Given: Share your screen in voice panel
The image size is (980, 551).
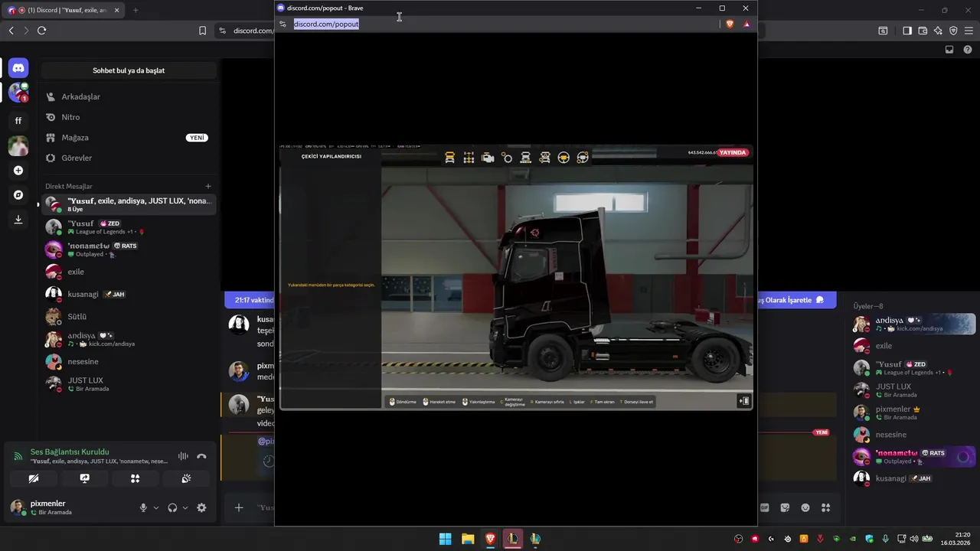Looking at the screenshot, I should (84, 478).
